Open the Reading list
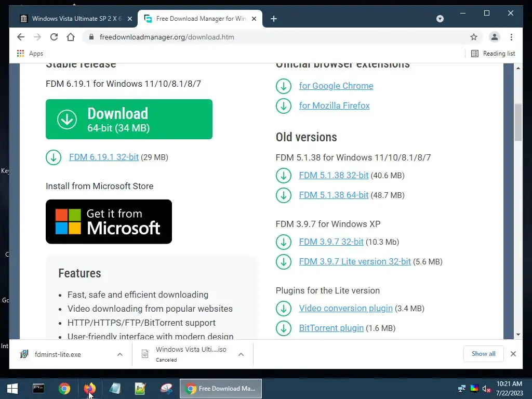The height and width of the screenshot is (399, 532). point(493,54)
